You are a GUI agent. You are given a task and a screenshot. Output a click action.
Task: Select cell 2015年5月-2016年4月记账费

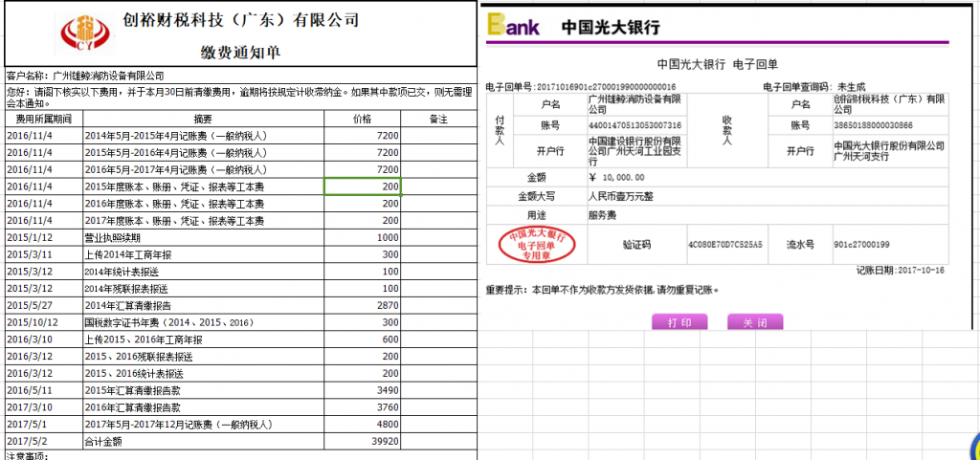point(203,152)
